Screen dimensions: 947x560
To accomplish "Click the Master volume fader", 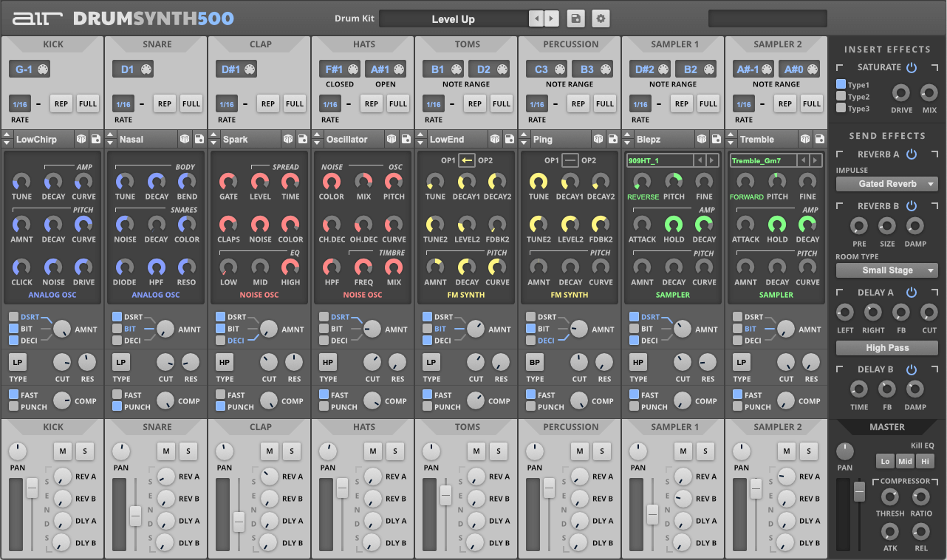I will coord(859,490).
